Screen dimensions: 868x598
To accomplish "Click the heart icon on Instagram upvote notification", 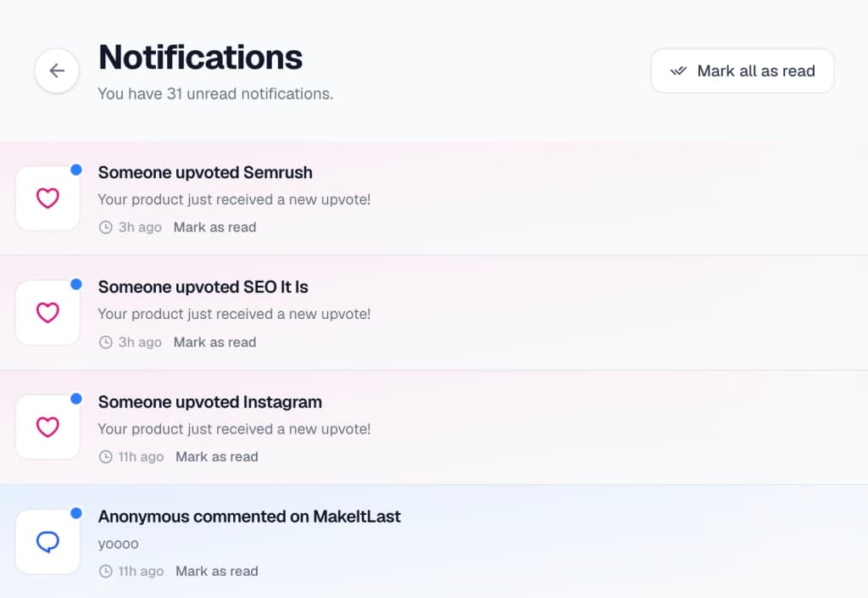I will click(x=47, y=427).
